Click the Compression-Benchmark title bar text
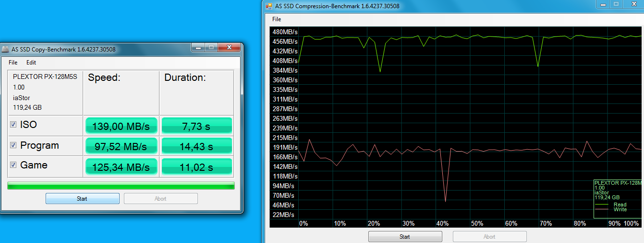This screenshot has width=644, height=243. point(338,6)
